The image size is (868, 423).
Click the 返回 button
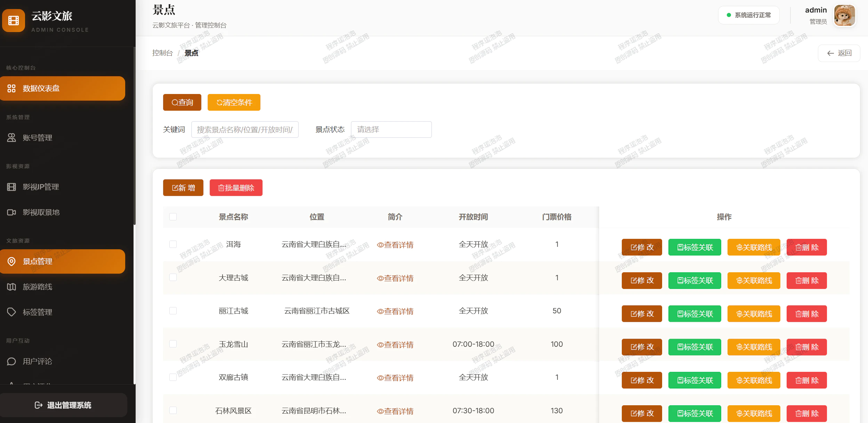tap(839, 53)
